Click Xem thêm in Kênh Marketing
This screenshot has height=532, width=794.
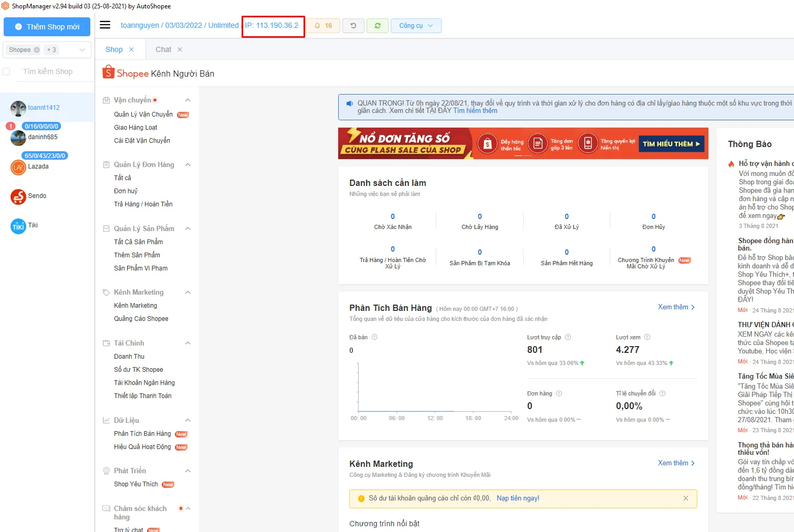[676, 463]
